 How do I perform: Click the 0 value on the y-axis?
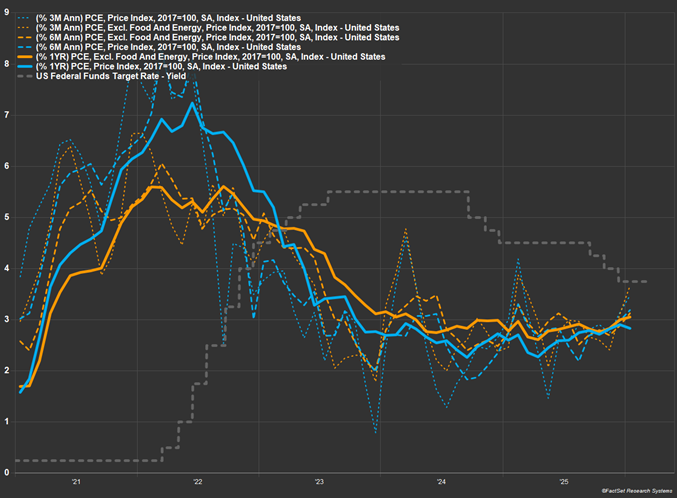(7, 472)
